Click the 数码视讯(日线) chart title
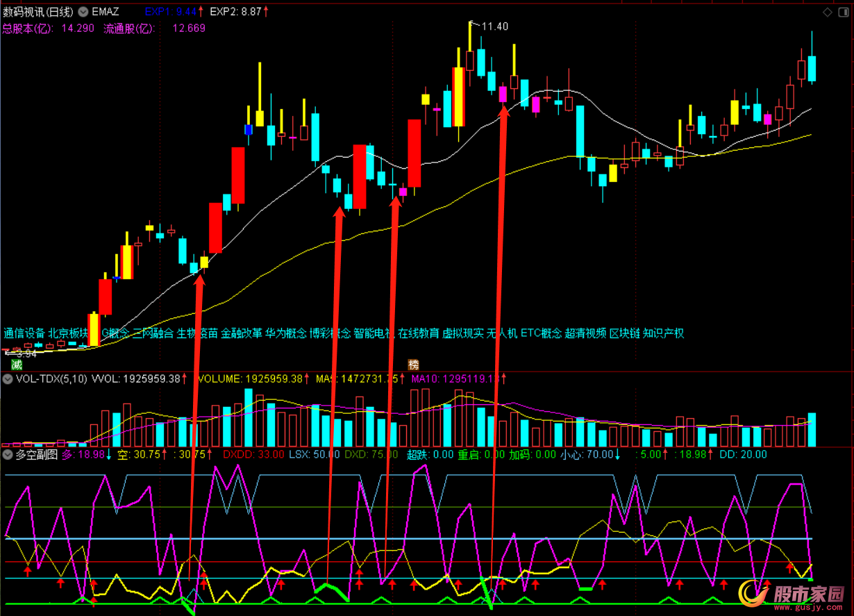854x616 pixels. click(37, 12)
